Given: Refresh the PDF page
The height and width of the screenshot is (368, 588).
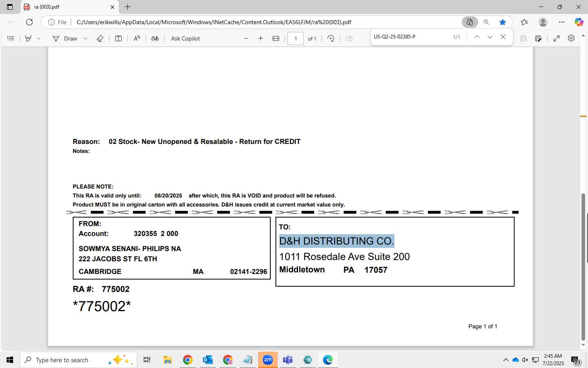Looking at the screenshot, I should pos(29,22).
